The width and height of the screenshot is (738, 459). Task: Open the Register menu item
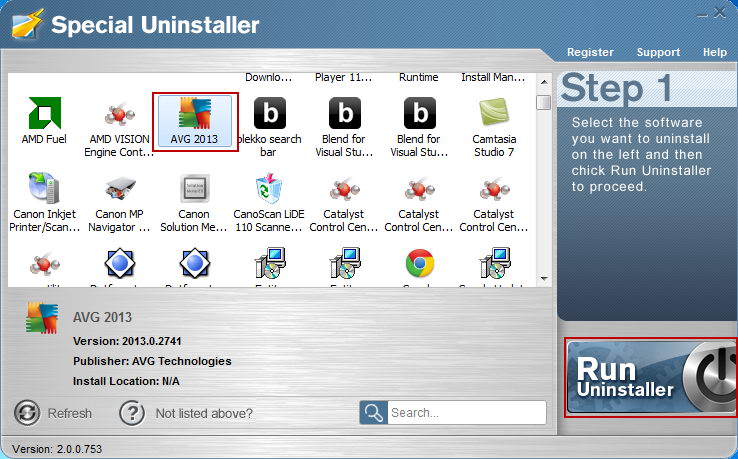(590, 52)
